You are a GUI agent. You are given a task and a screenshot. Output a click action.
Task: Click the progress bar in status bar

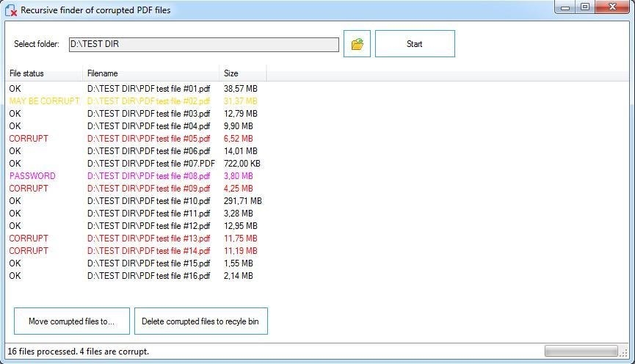coord(581,352)
